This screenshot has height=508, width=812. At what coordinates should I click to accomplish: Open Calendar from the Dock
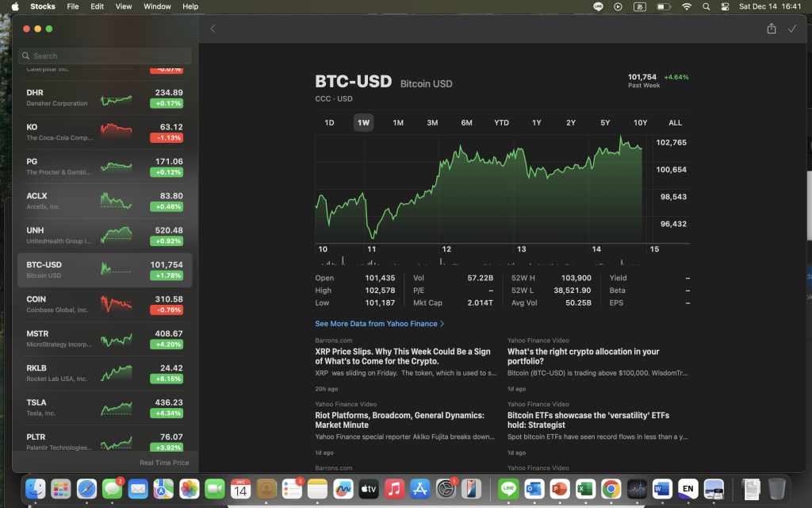(239, 489)
